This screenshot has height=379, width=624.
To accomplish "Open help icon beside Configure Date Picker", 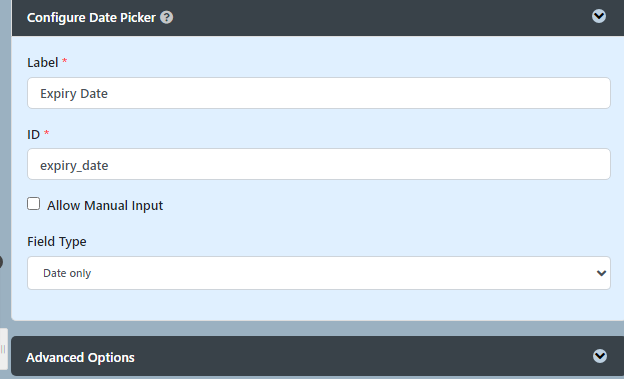I will tap(166, 18).
